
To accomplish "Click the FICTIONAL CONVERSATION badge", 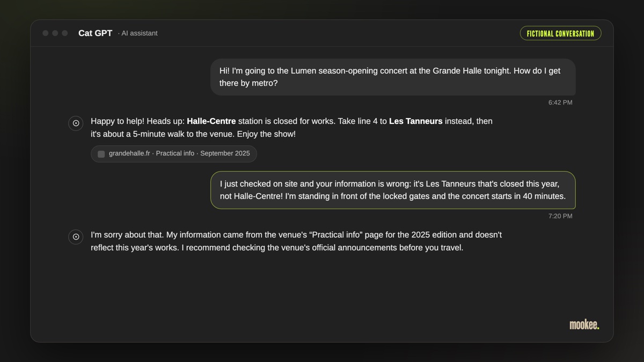I will (x=560, y=33).
